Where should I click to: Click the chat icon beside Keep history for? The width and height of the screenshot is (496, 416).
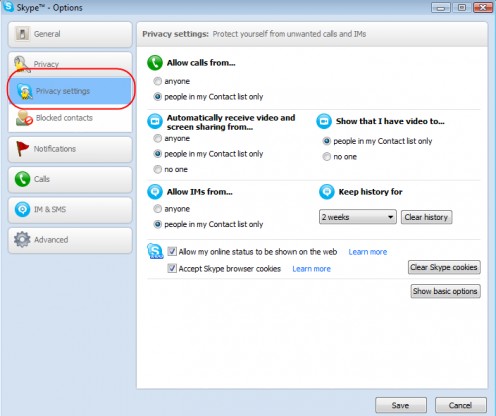(x=327, y=192)
